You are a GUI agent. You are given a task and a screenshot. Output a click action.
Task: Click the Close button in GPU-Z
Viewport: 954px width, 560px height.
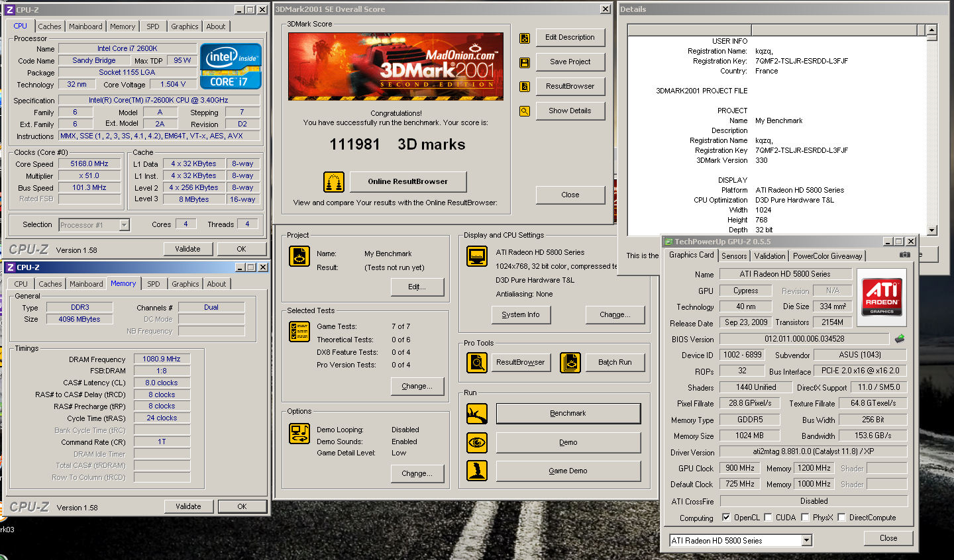tap(888, 538)
